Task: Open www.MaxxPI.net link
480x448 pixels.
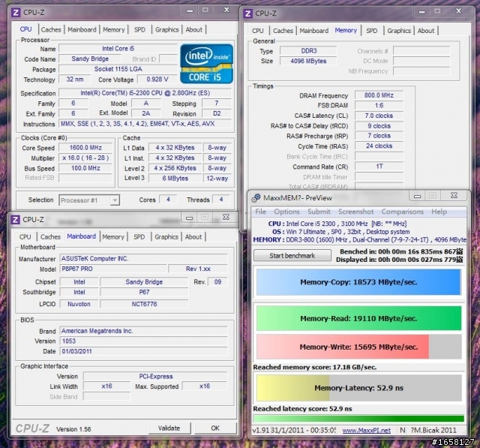Action: click(x=367, y=430)
